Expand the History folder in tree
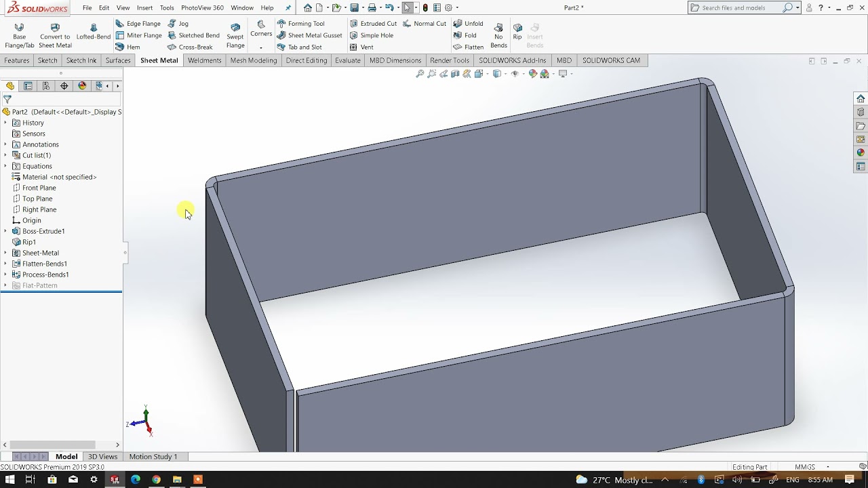868x488 pixels. tap(5, 123)
